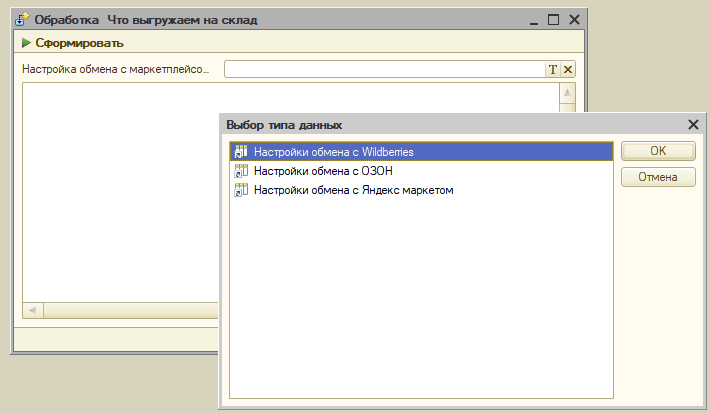Screen dimensions: 710x413
Task: Clear the marketplace exchange setting field
Action: [x=568, y=69]
